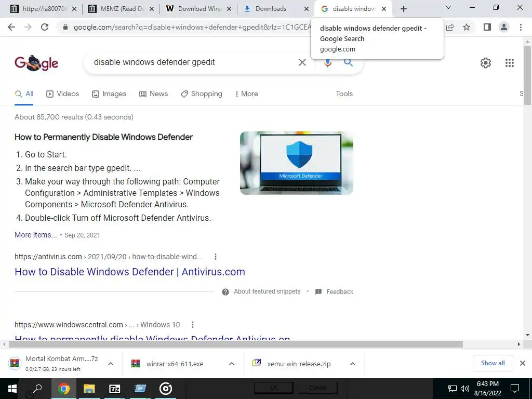Expand Mortal Kombat download options
Screen dimensions: 532x399
click(111, 364)
